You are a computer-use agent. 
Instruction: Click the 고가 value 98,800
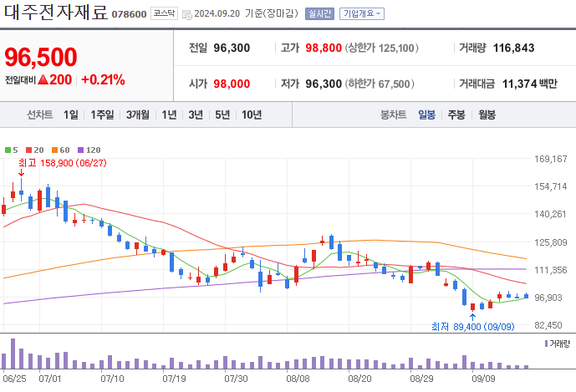click(x=324, y=48)
